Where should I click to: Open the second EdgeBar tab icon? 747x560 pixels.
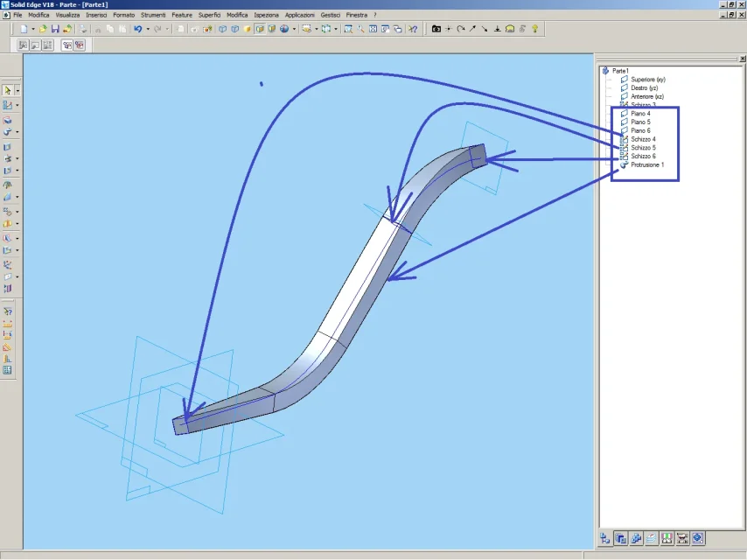click(620, 538)
